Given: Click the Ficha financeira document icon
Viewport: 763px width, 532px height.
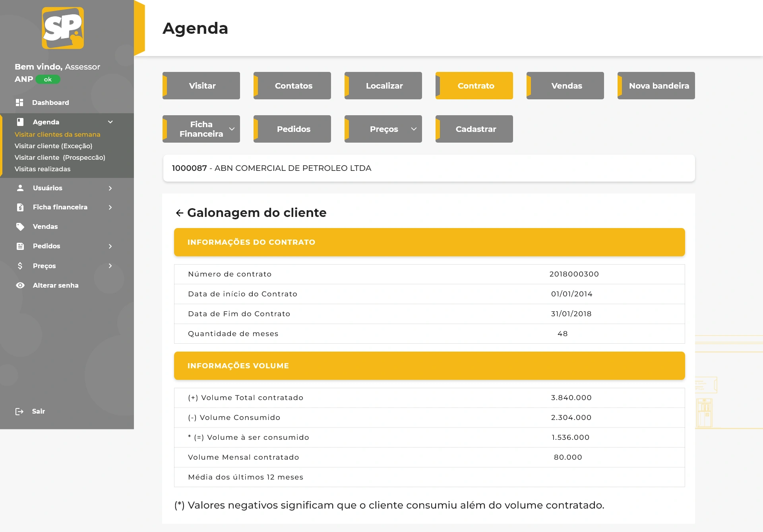Looking at the screenshot, I should click(x=20, y=207).
